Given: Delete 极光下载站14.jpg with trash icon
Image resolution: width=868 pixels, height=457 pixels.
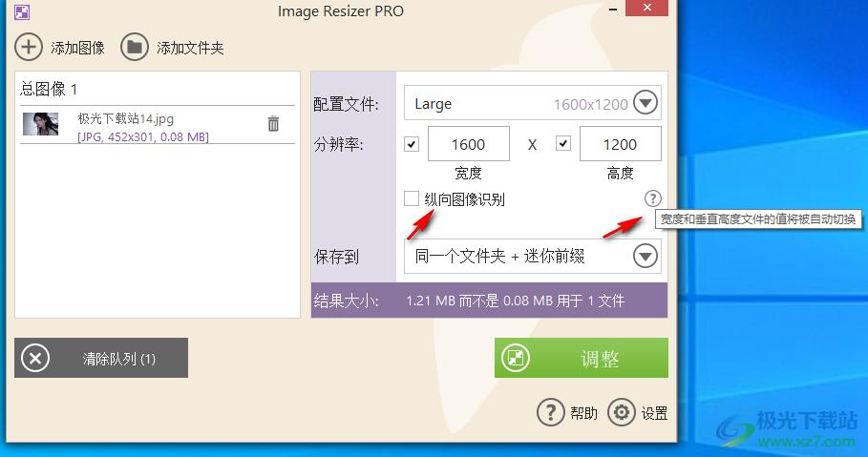Looking at the screenshot, I should [273, 124].
